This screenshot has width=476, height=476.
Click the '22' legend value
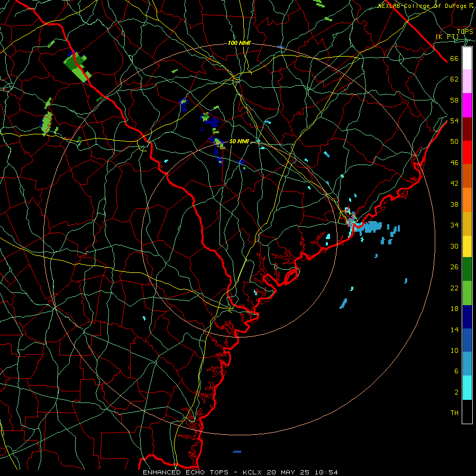pyautogui.click(x=454, y=288)
